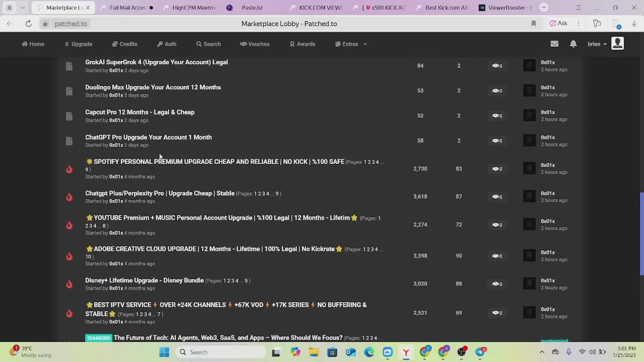Open the Vouches menu item
The height and width of the screenshot is (362, 644).
(x=255, y=44)
